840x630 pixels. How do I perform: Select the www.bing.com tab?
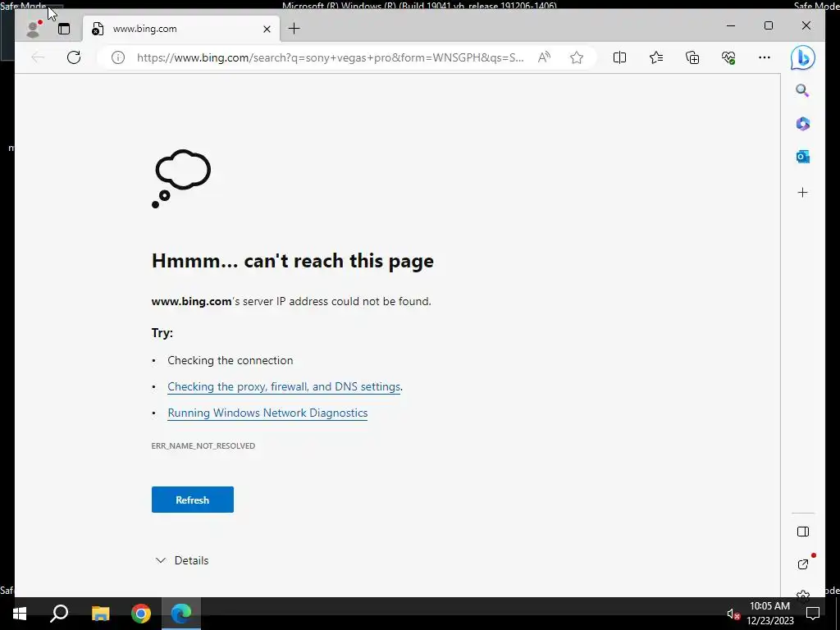[x=180, y=29]
